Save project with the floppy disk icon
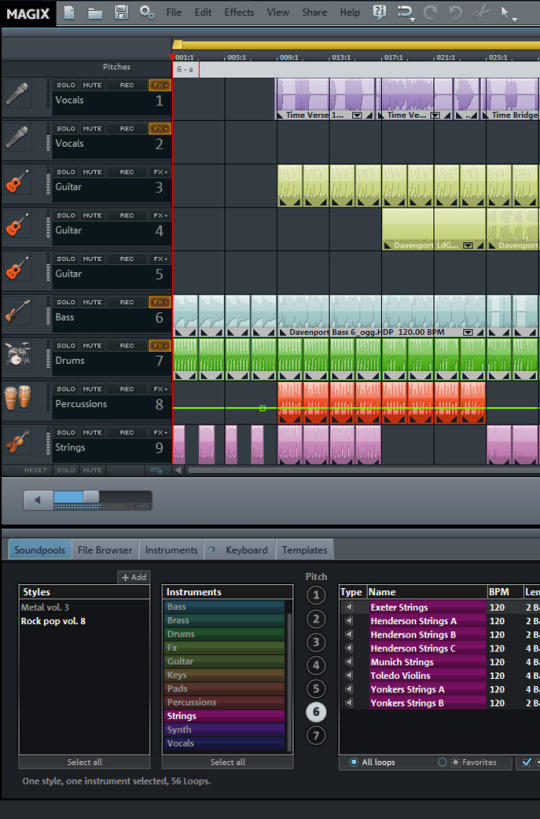 click(x=121, y=12)
